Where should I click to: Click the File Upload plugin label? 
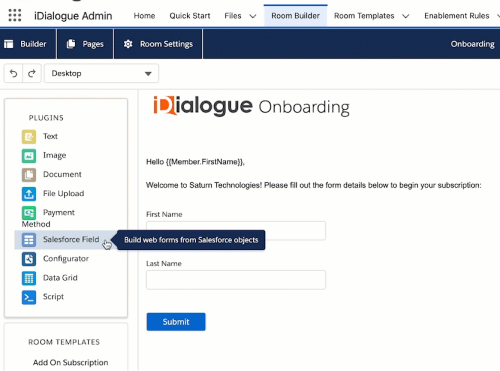(64, 194)
